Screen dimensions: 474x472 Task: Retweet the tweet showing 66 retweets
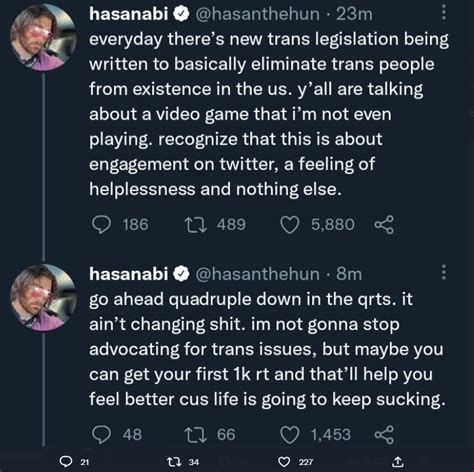pos(196,435)
